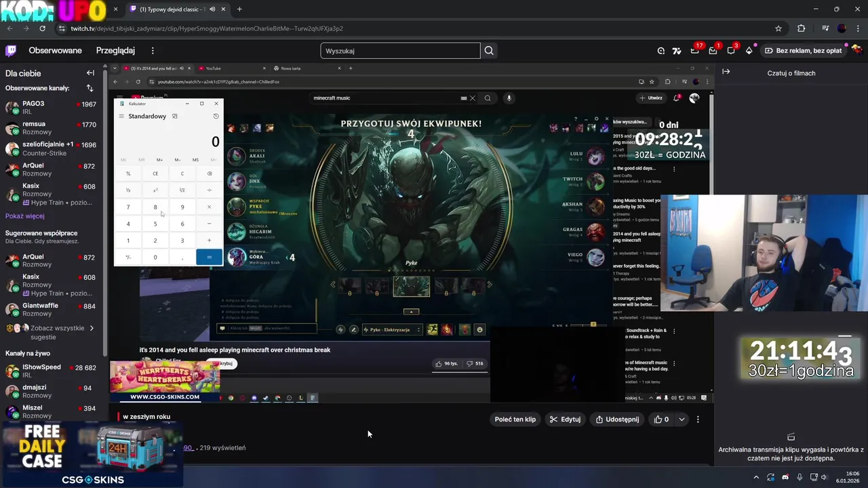Expand Zobacz wszystkie sugestie

52,332
